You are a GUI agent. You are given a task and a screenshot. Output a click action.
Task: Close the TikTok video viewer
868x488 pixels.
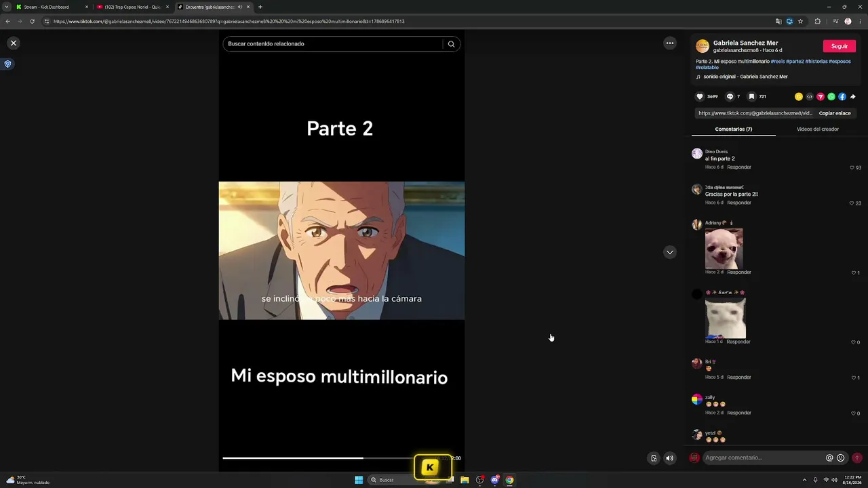click(13, 43)
